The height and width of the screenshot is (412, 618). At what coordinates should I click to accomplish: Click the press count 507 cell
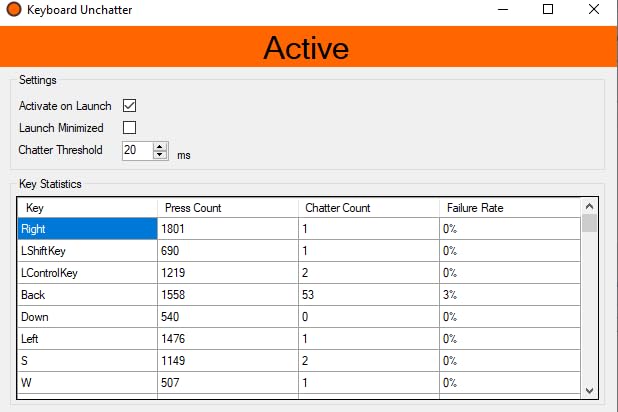tap(228, 383)
